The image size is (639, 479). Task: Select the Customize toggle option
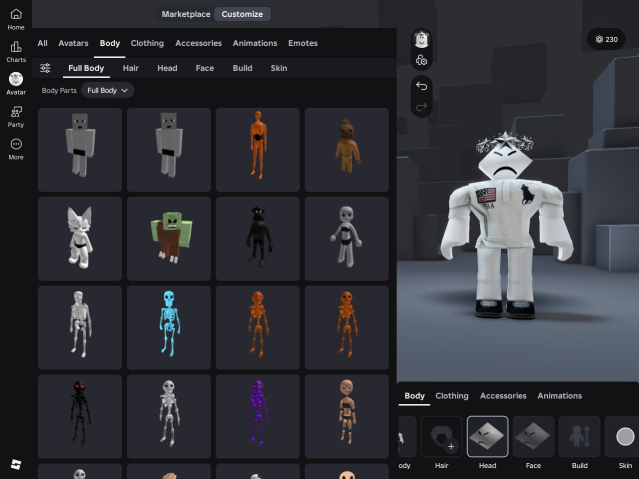point(242,14)
